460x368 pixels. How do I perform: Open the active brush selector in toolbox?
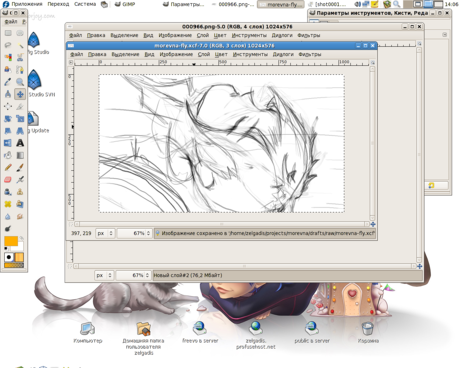[x=9, y=257]
